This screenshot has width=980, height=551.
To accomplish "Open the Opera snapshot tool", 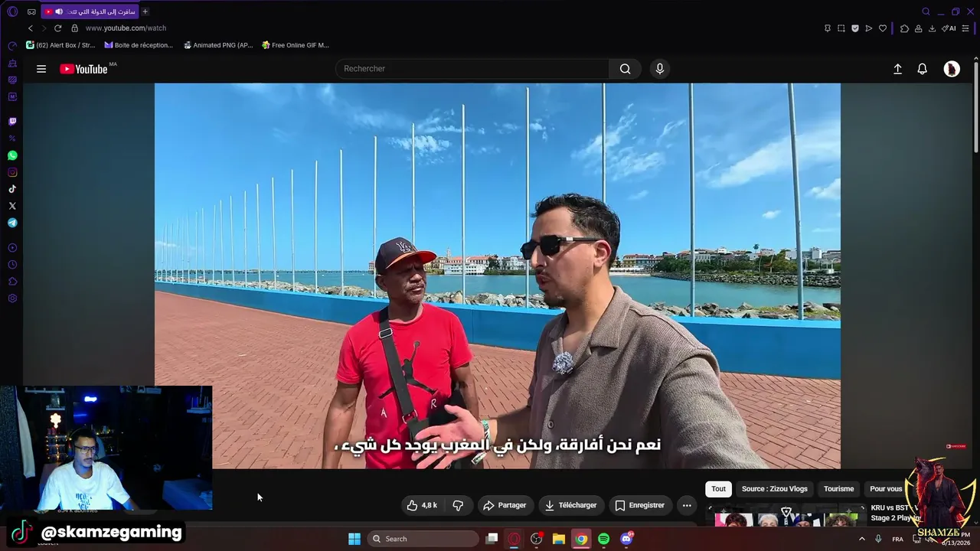I will 841,28.
